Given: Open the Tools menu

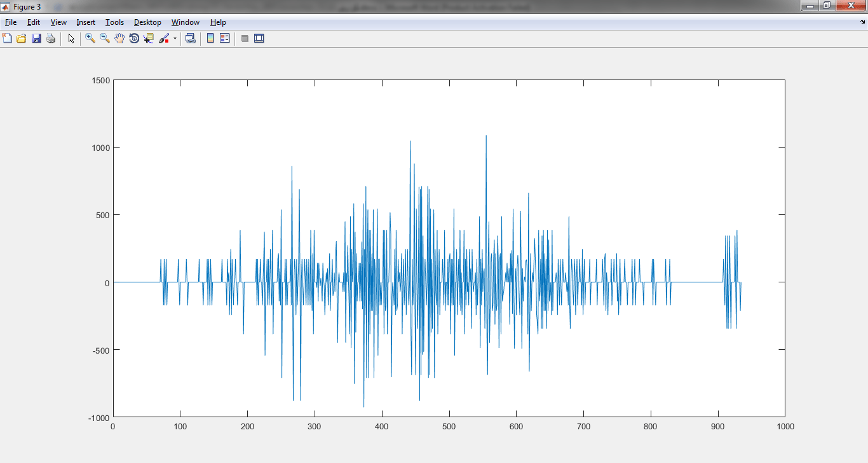Looking at the screenshot, I should (115, 22).
